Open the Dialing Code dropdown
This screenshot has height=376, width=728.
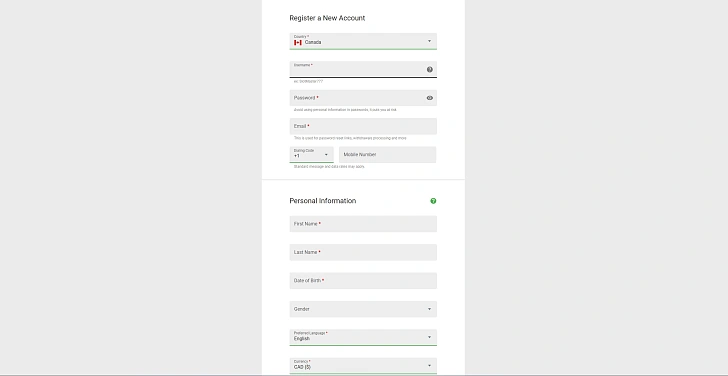click(311, 155)
